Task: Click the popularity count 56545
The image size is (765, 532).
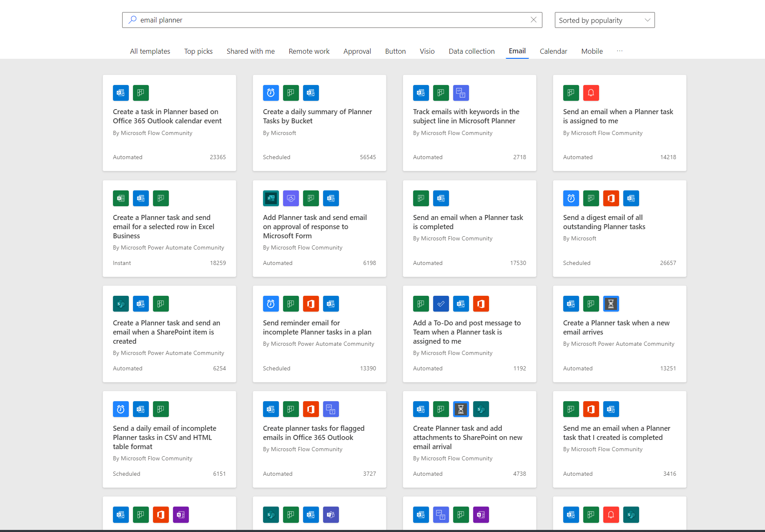Action: [x=368, y=157]
